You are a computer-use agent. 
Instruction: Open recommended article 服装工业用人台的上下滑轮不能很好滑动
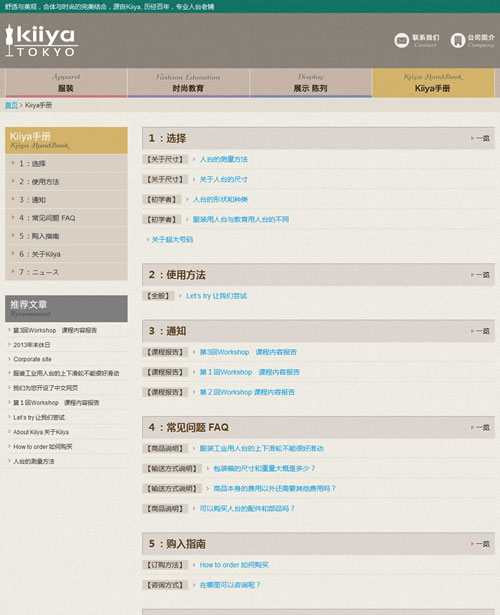[x=66, y=373]
